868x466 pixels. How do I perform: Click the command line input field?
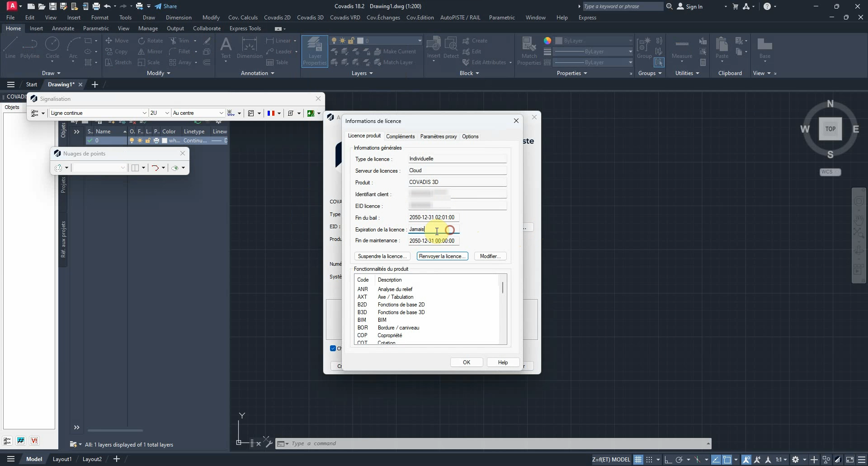[497, 443]
